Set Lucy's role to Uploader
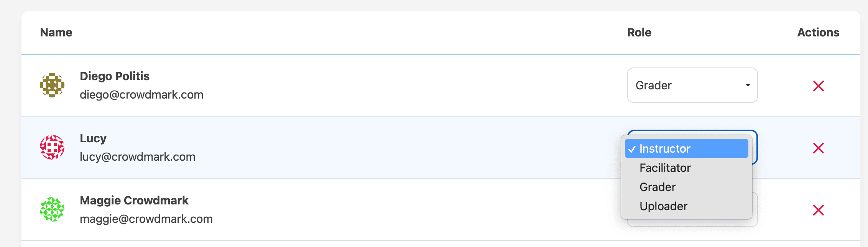This screenshot has width=868, height=247. tap(663, 206)
